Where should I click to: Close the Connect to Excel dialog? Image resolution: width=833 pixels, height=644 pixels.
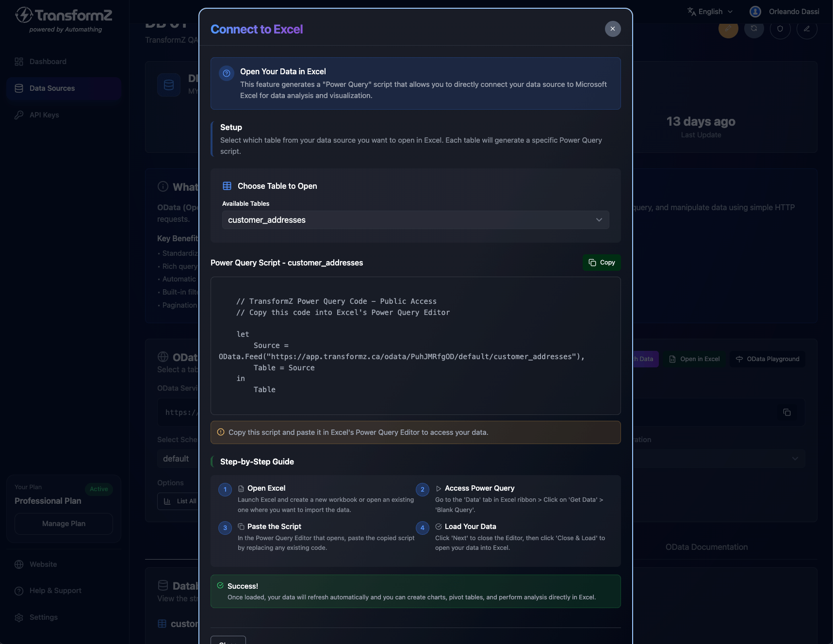click(x=612, y=29)
